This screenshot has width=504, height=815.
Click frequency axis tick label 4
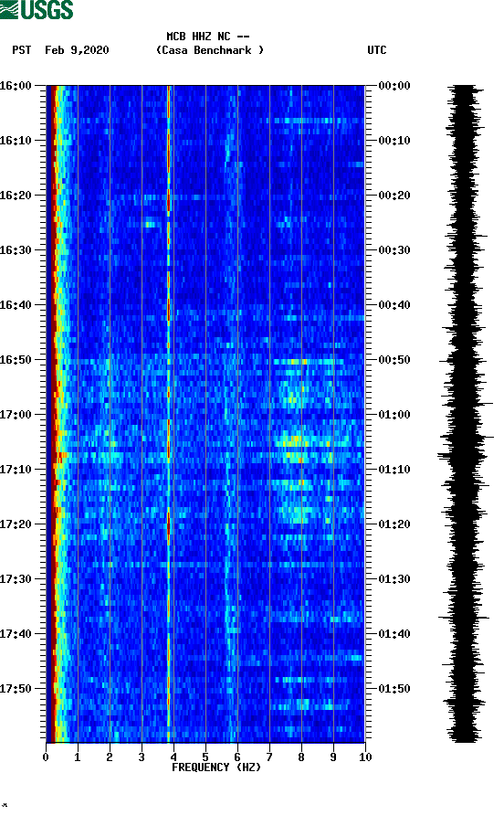pos(173,757)
